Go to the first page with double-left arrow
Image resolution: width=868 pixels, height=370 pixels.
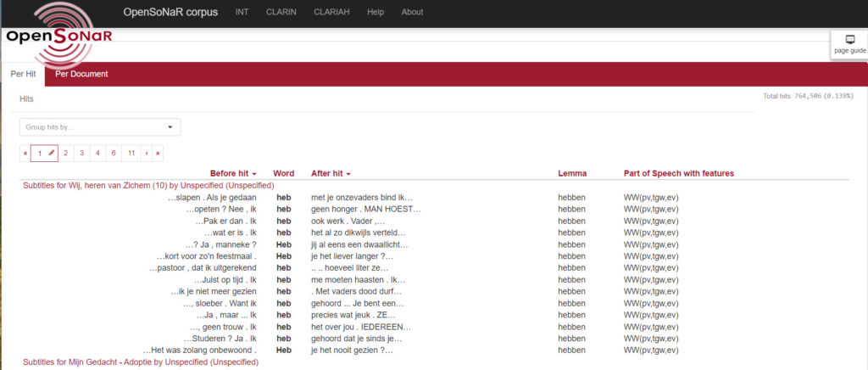click(x=25, y=153)
